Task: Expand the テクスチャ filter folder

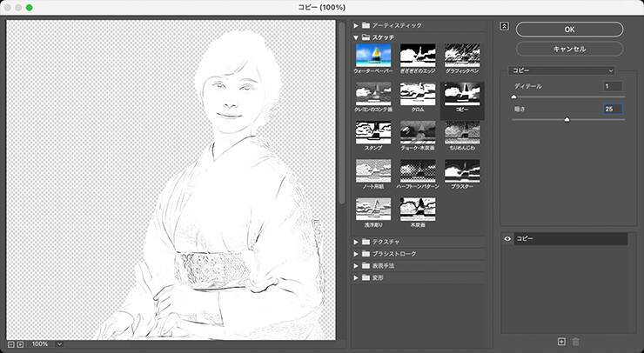Action: tap(357, 241)
